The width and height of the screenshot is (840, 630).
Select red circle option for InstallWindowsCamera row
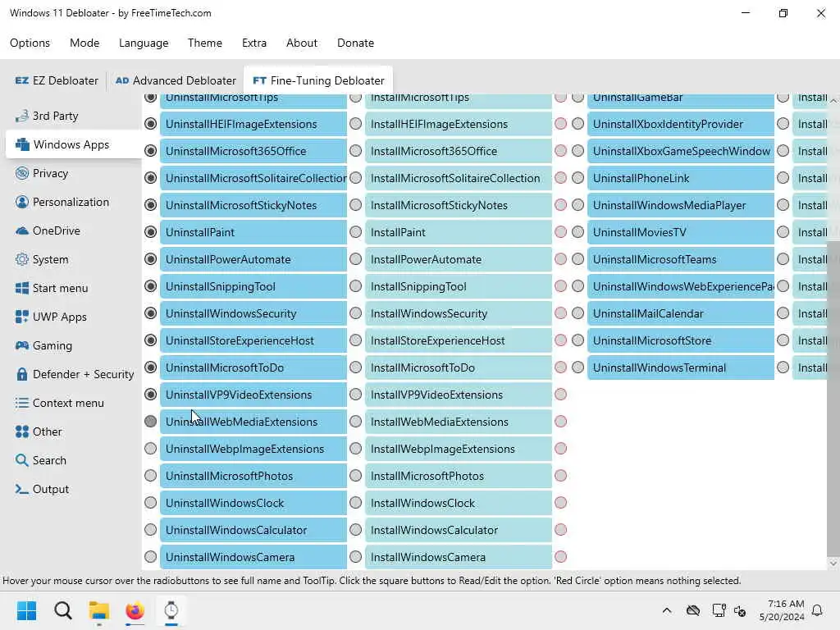pyautogui.click(x=561, y=557)
